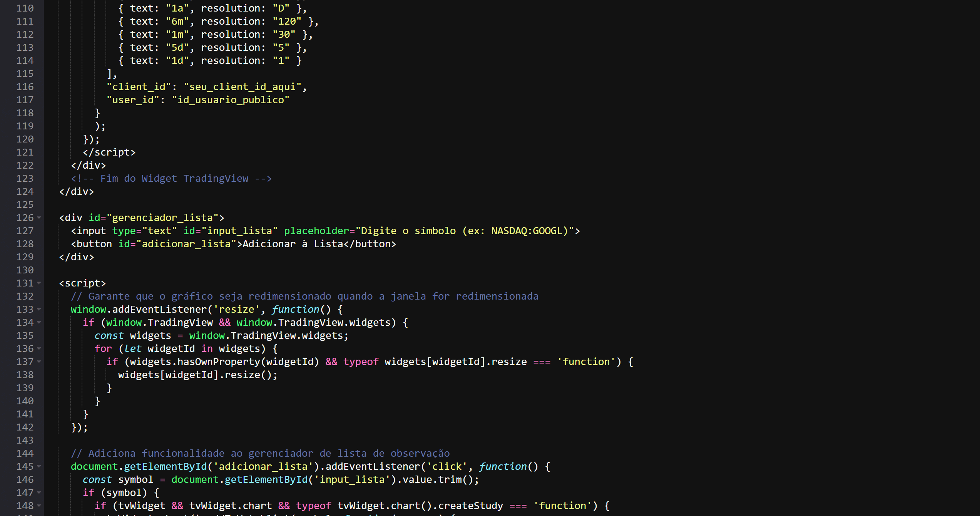Image resolution: width=980 pixels, height=516 pixels.
Task: Click the "1a" text value on line 110
Action: click(x=177, y=8)
